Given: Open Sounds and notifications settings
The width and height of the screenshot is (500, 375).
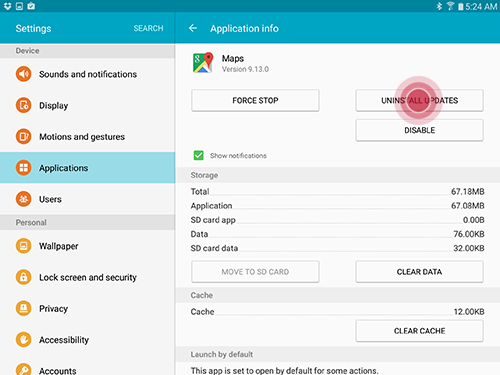Looking at the screenshot, I should 87,74.
